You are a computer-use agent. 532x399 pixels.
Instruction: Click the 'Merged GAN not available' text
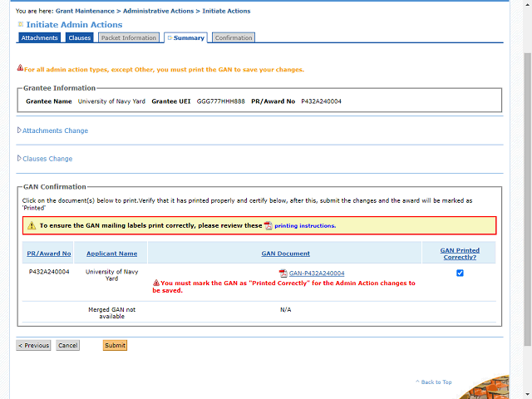[x=111, y=313]
